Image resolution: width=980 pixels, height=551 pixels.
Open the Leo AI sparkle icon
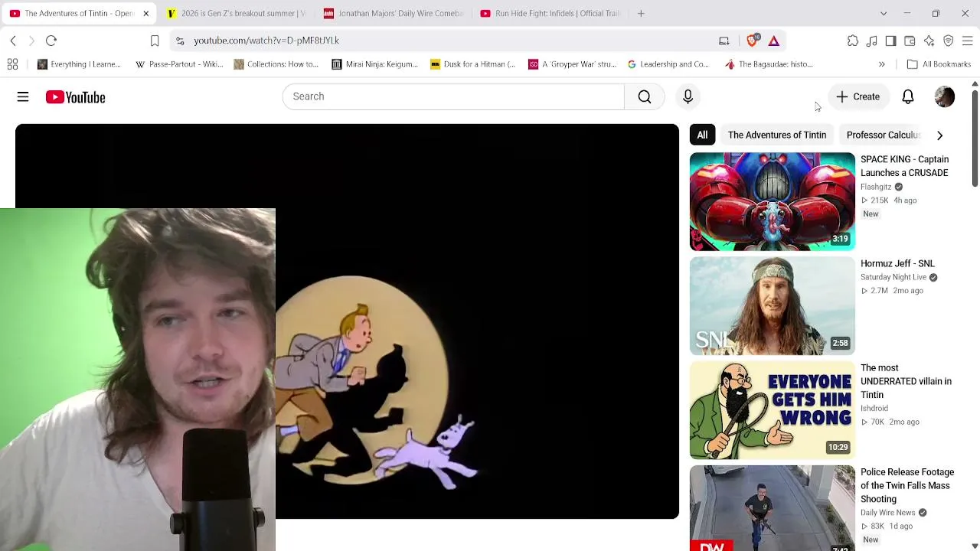click(x=929, y=41)
